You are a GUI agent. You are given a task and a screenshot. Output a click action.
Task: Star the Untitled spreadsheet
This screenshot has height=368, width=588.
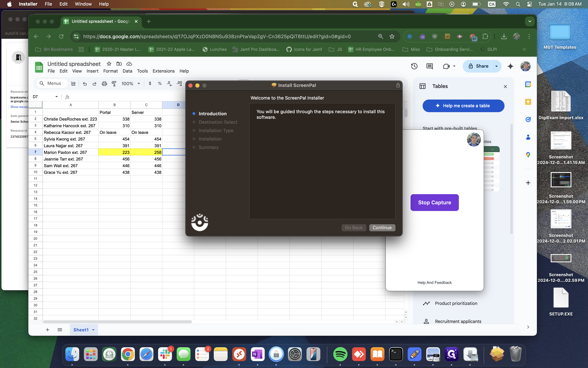pyautogui.click(x=109, y=64)
